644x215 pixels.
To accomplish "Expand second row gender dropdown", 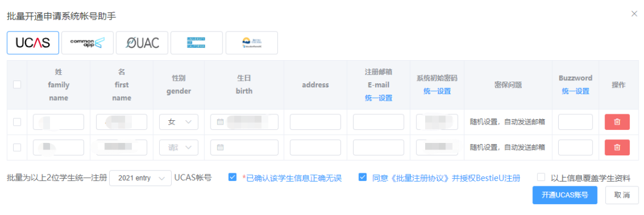I will pyautogui.click(x=179, y=147).
